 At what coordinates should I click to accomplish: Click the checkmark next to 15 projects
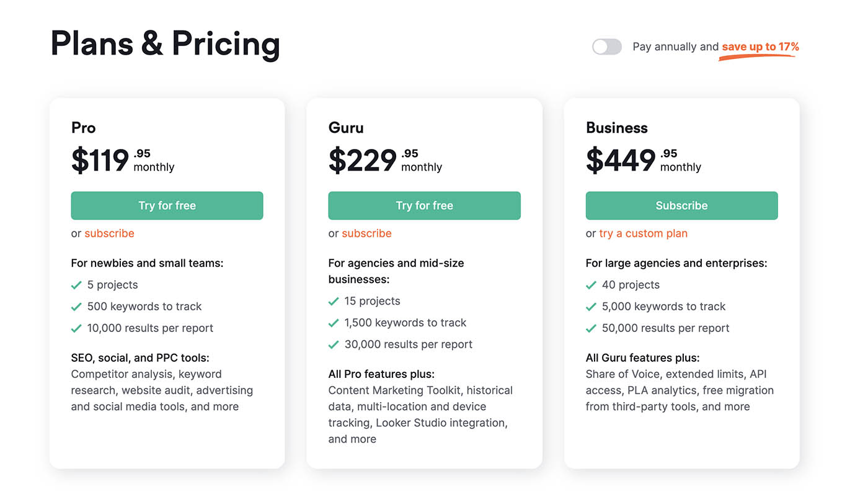(334, 301)
